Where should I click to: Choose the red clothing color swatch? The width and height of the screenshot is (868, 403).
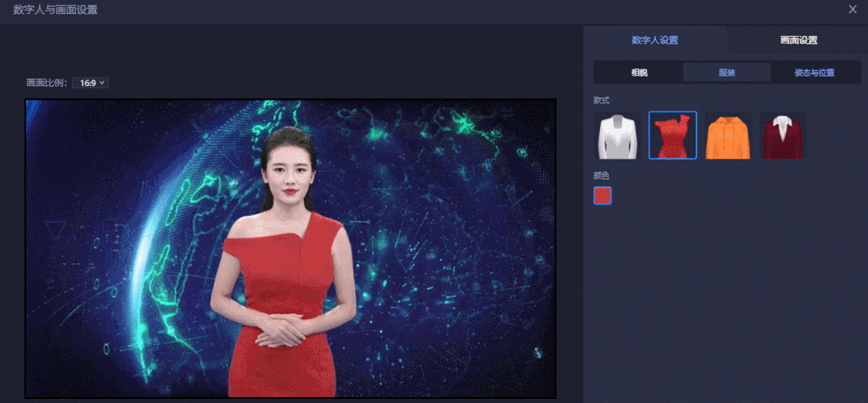603,196
